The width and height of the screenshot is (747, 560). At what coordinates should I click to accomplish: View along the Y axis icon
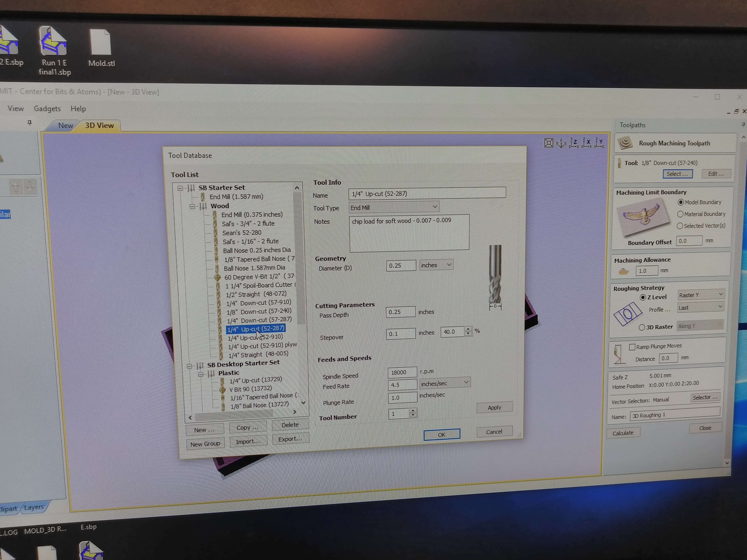(599, 143)
